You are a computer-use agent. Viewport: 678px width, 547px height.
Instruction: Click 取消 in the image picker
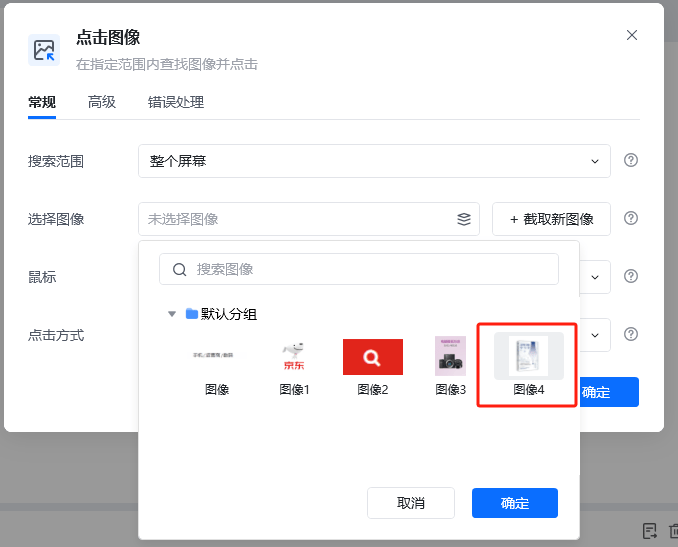click(411, 503)
